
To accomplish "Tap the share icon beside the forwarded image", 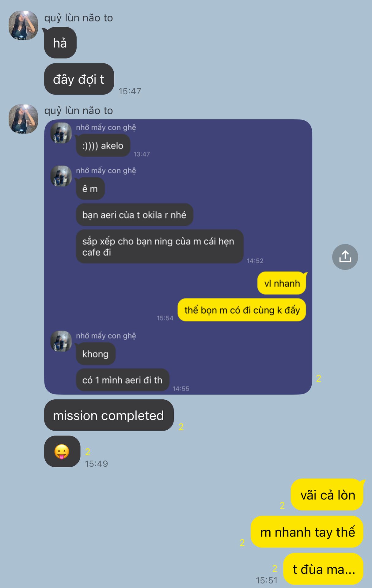I will pos(345,257).
